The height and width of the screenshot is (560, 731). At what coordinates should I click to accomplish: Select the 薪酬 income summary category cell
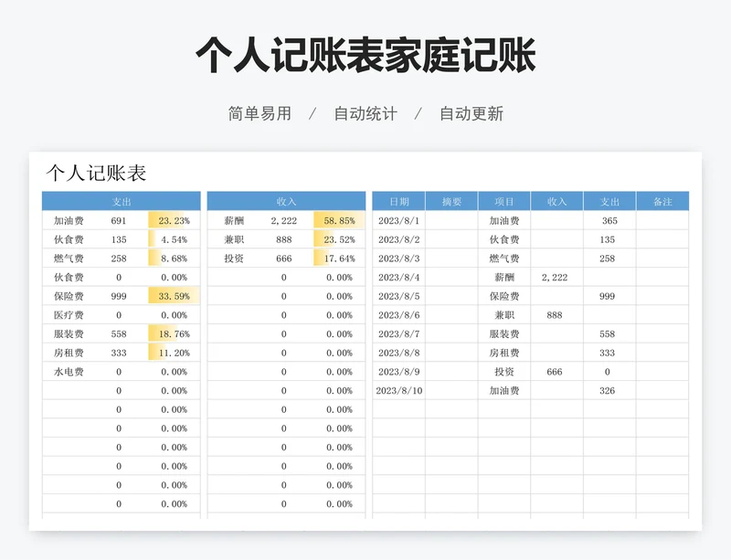tap(234, 220)
